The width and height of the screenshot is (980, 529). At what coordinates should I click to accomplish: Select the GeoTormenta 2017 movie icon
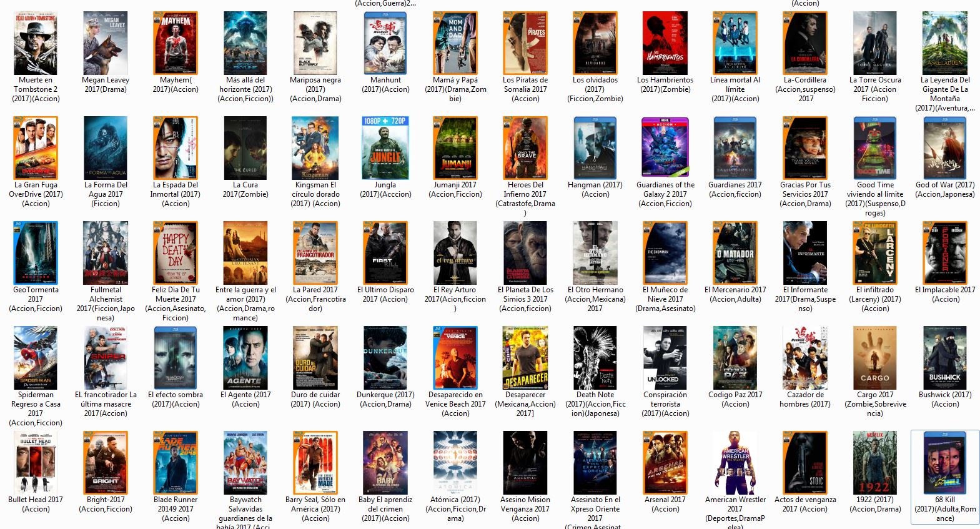pyautogui.click(x=36, y=253)
